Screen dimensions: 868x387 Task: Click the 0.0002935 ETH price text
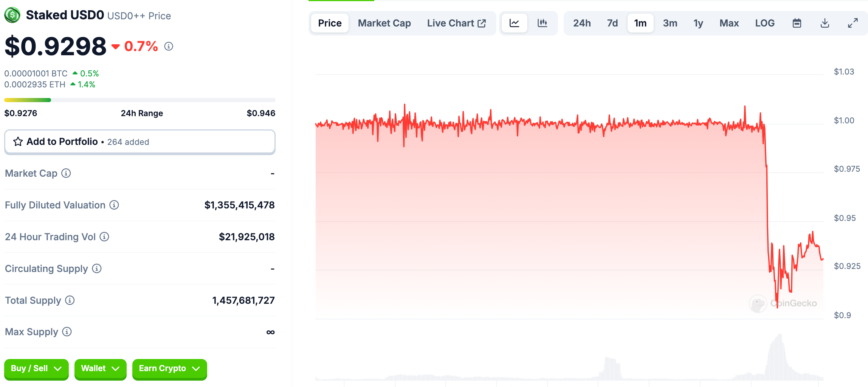point(35,84)
